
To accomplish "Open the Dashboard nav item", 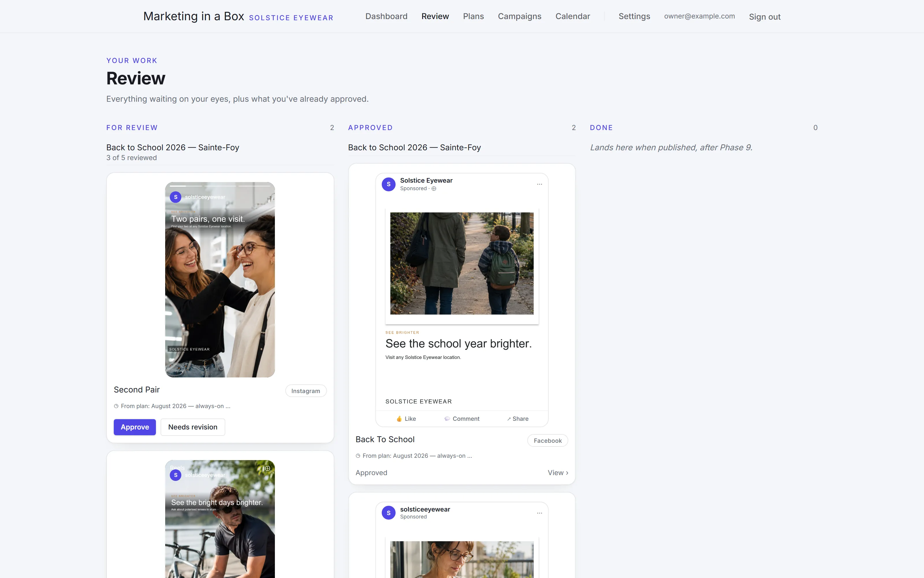I will tap(386, 16).
